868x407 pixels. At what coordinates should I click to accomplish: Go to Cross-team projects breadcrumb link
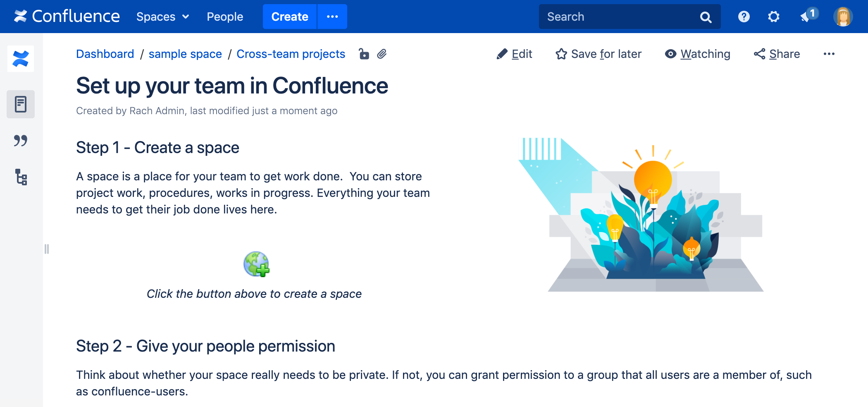tap(291, 54)
